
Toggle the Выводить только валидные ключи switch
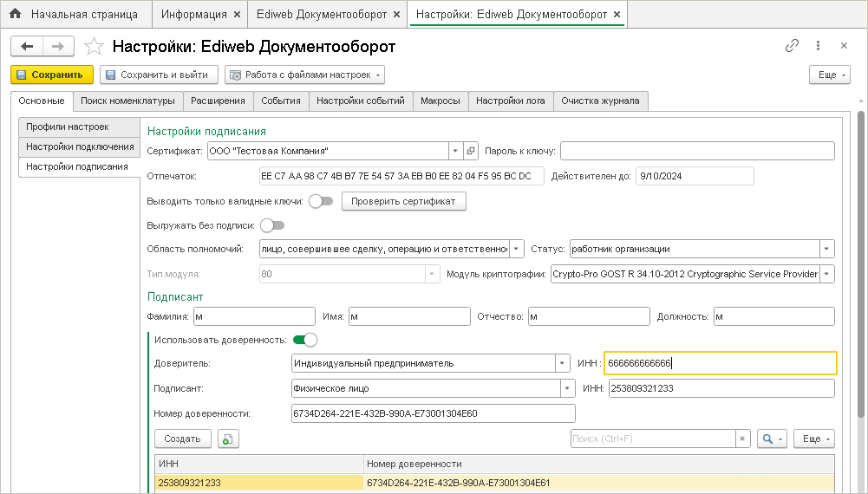[320, 201]
